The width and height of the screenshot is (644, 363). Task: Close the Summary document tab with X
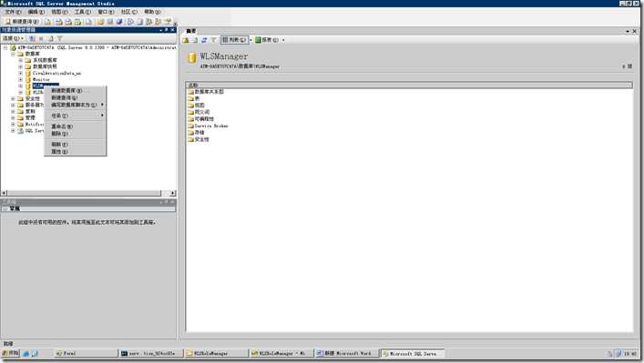(x=635, y=31)
